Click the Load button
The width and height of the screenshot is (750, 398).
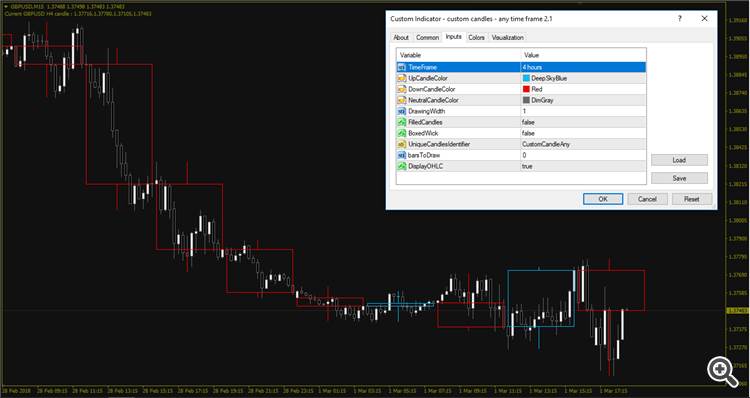tap(679, 160)
